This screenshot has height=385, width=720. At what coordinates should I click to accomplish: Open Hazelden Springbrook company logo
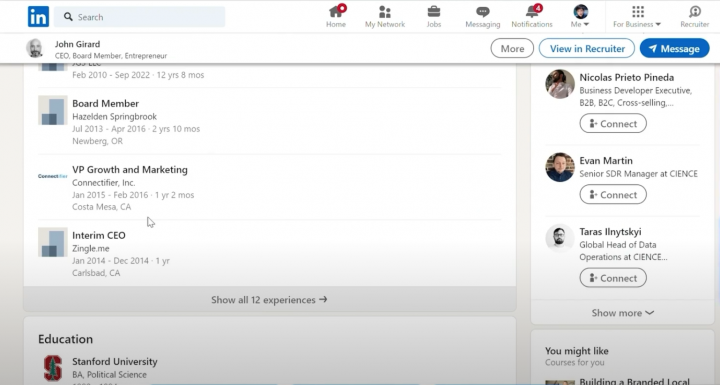53,110
